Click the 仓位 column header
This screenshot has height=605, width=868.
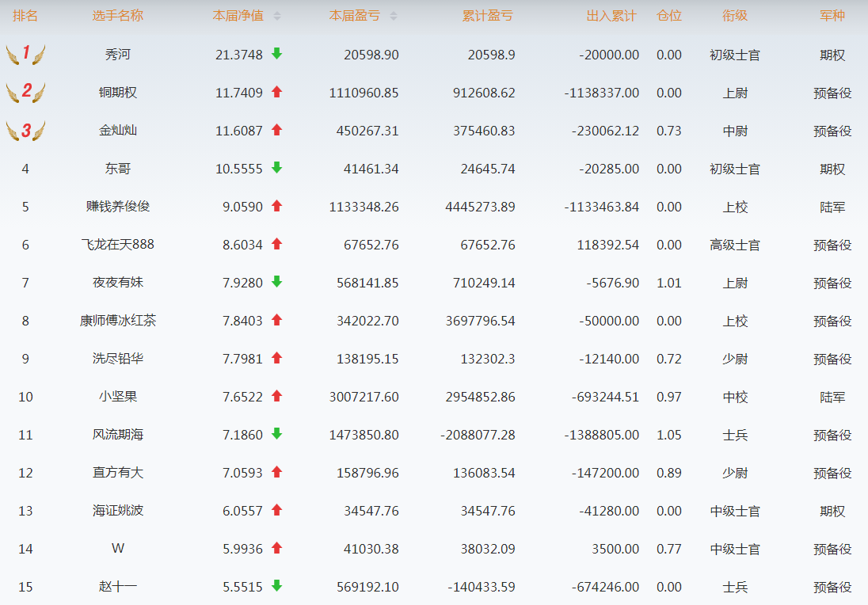click(669, 16)
